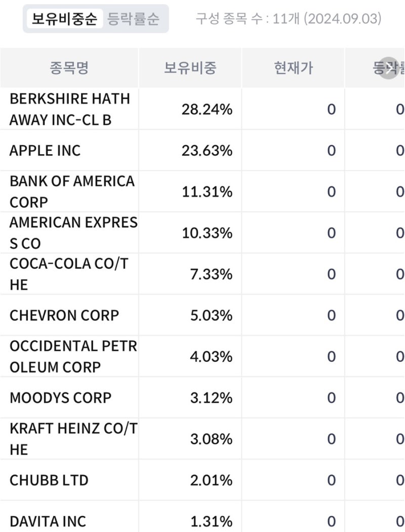Open APPLE INC stock row
The width and height of the screenshot is (405, 532).
pyautogui.click(x=45, y=150)
